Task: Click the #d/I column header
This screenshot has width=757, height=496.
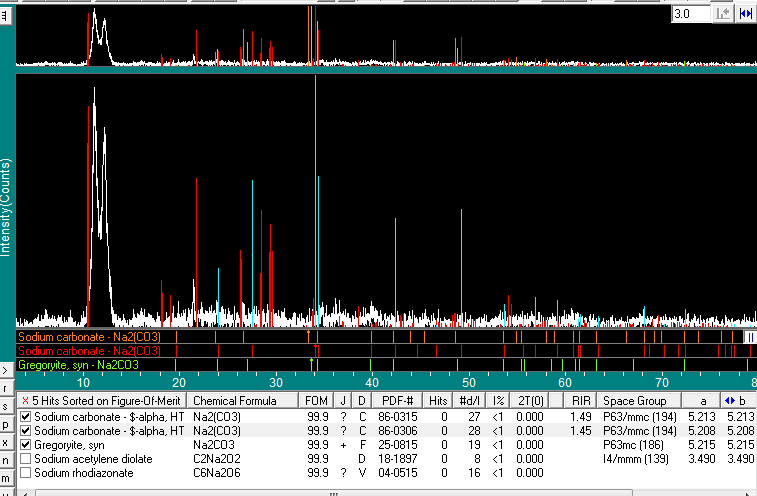Action: (x=469, y=401)
